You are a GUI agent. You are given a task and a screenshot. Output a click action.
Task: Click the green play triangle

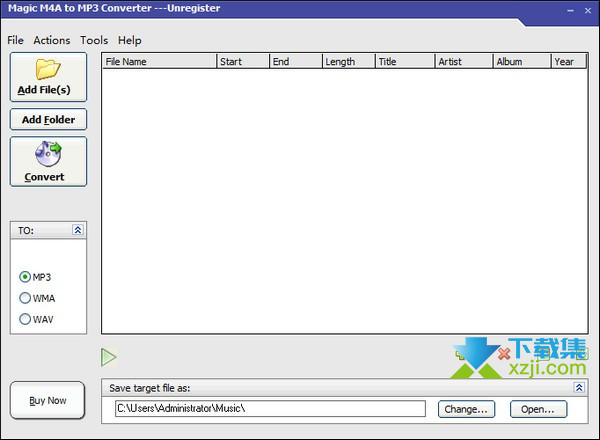click(109, 357)
